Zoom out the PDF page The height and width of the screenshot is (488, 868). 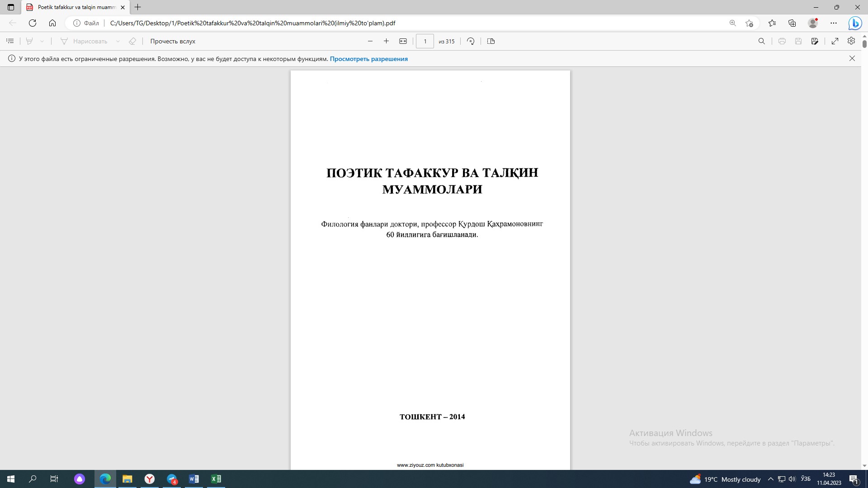click(370, 41)
